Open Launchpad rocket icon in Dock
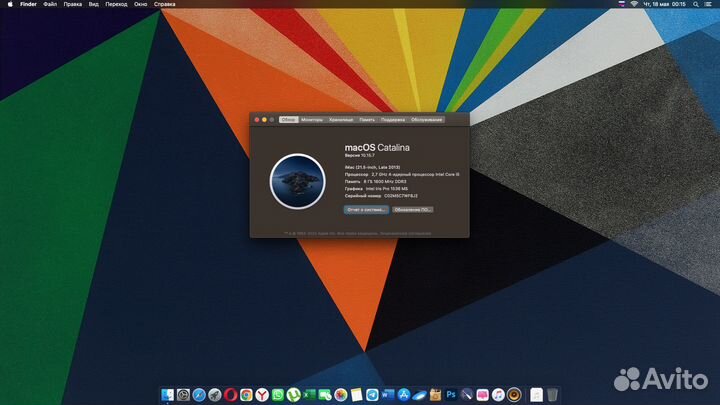Viewport: 720px width, 405px height. click(214, 394)
